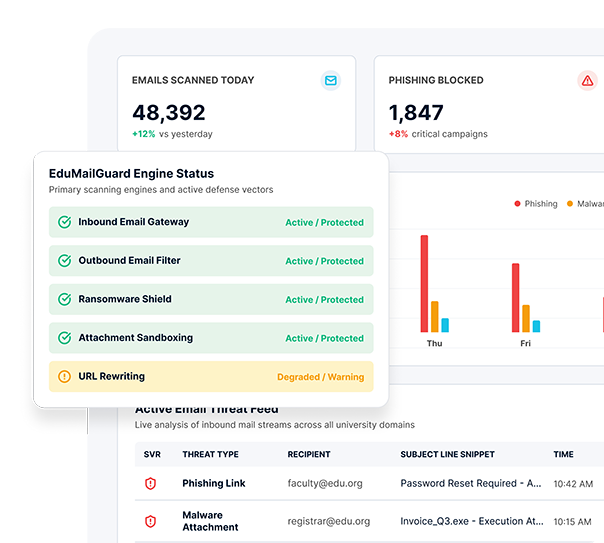Click the '10:15 AM' time cell

(572, 522)
